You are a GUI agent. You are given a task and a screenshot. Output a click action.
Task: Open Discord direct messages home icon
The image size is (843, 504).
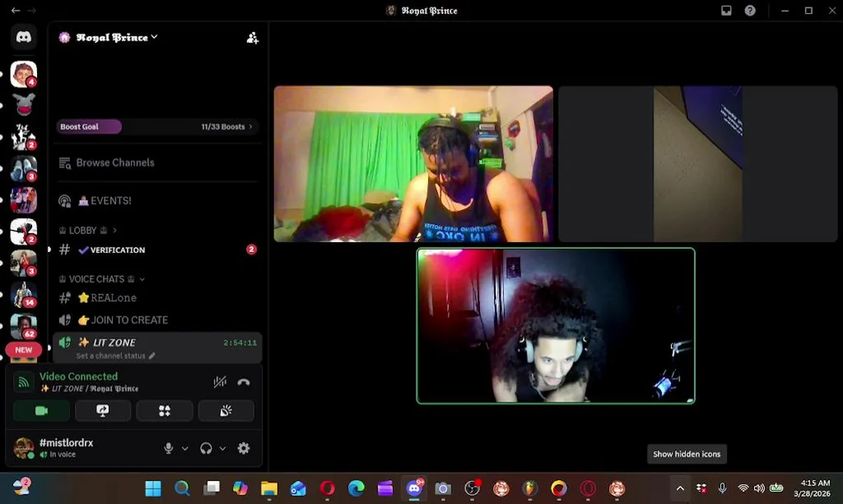pyautogui.click(x=24, y=37)
